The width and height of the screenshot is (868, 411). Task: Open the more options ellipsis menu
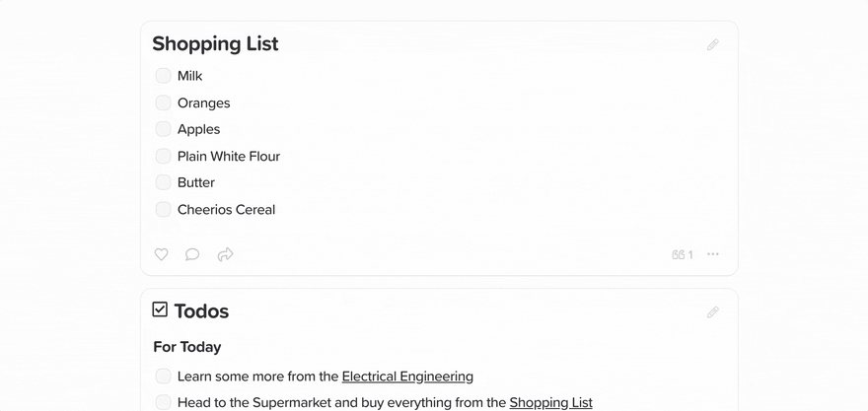(x=713, y=254)
